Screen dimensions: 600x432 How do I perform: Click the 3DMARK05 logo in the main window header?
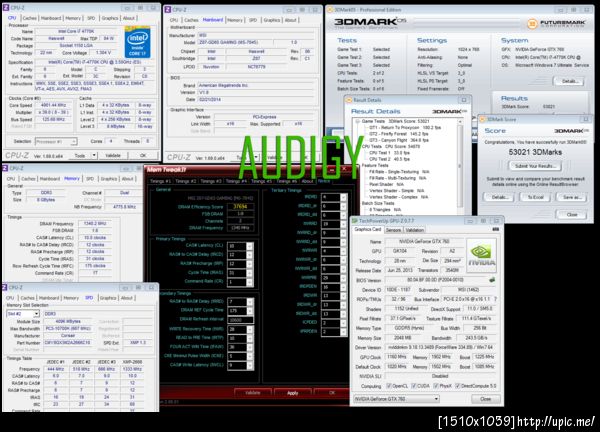(370, 23)
